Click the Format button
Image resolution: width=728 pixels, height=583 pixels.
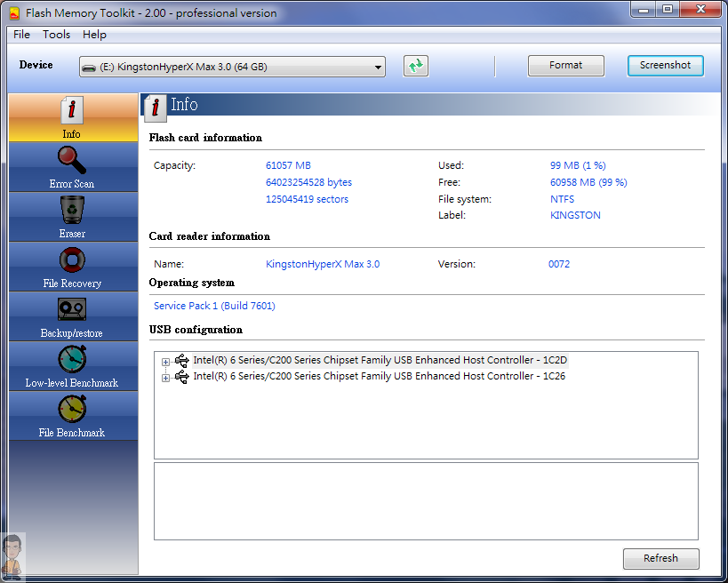pos(566,66)
